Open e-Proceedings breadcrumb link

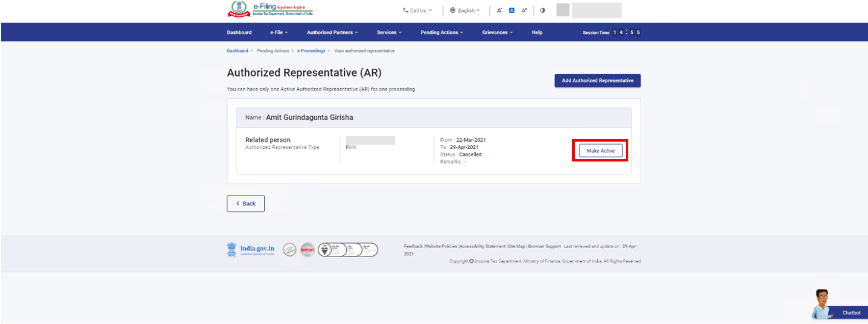click(x=311, y=51)
